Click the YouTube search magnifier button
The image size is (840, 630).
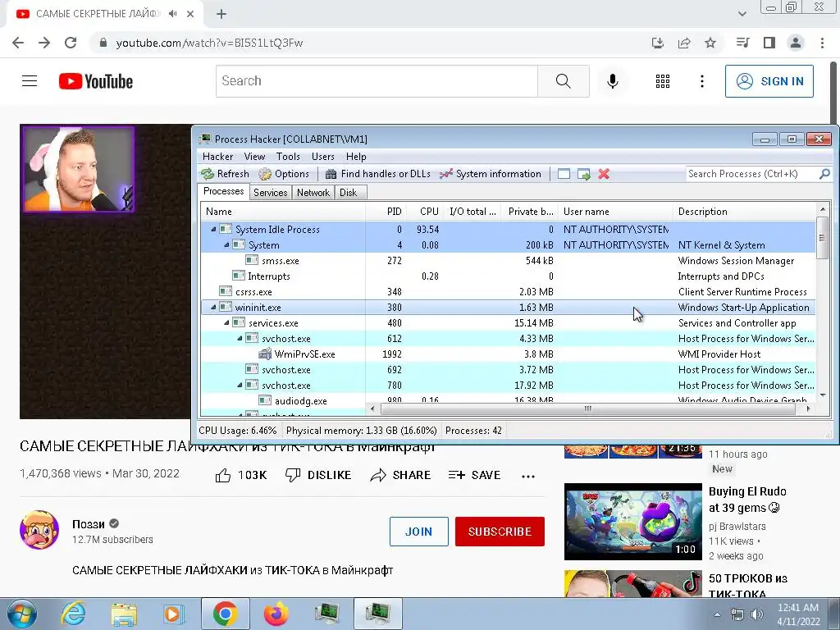click(x=563, y=81)
